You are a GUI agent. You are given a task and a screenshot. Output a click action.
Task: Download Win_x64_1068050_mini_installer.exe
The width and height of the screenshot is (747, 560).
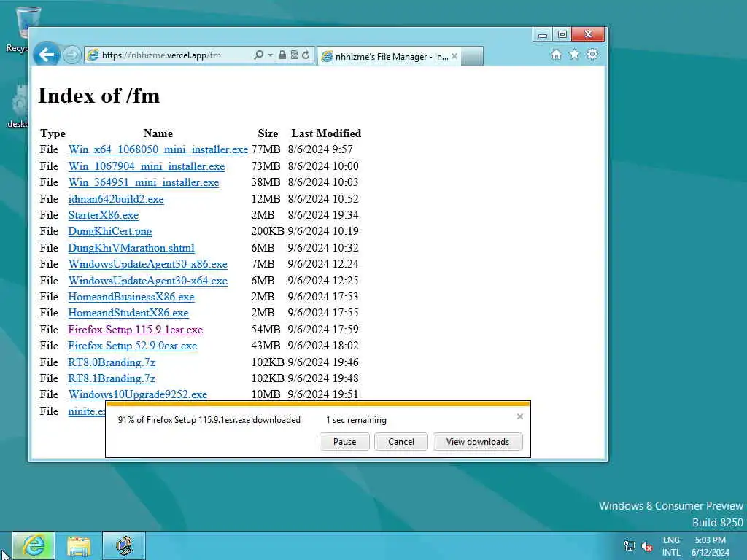coord(158,149)
